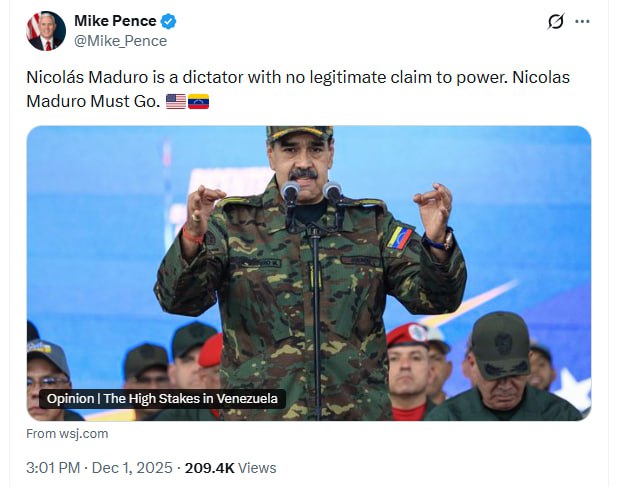Click the 'The High Stakes in Venezuela' caption

[190, 399]
